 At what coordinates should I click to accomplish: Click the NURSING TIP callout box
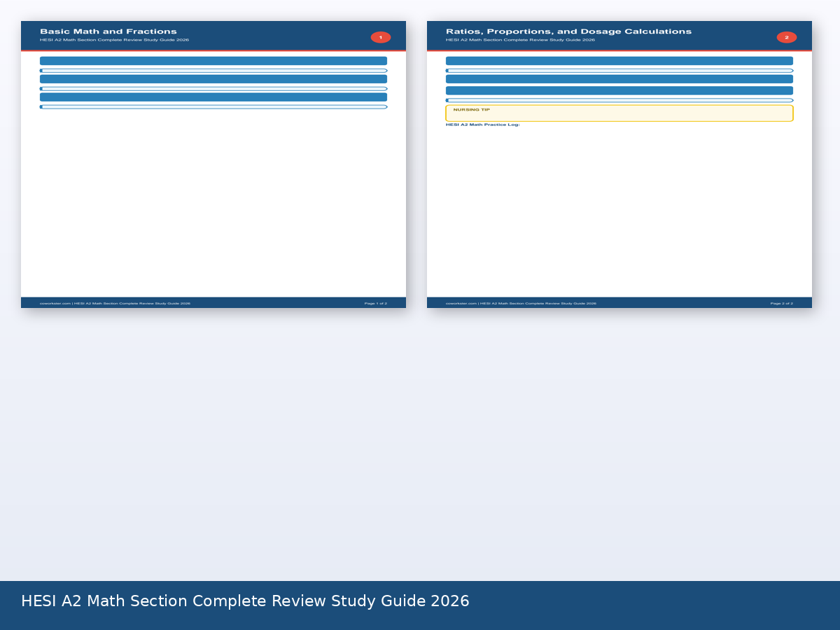click(619, 113)
